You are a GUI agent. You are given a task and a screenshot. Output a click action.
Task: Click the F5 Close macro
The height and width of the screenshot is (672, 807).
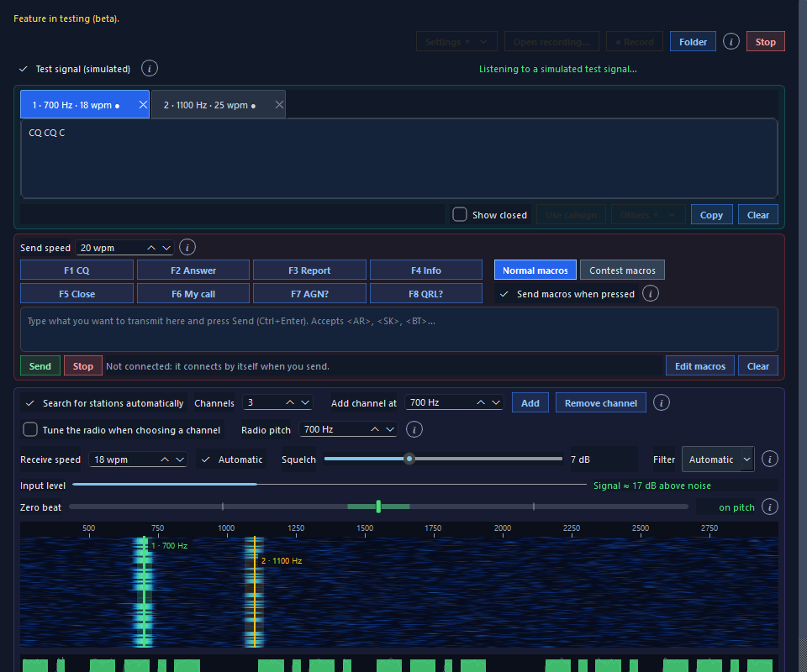click(x=76, y=294)
